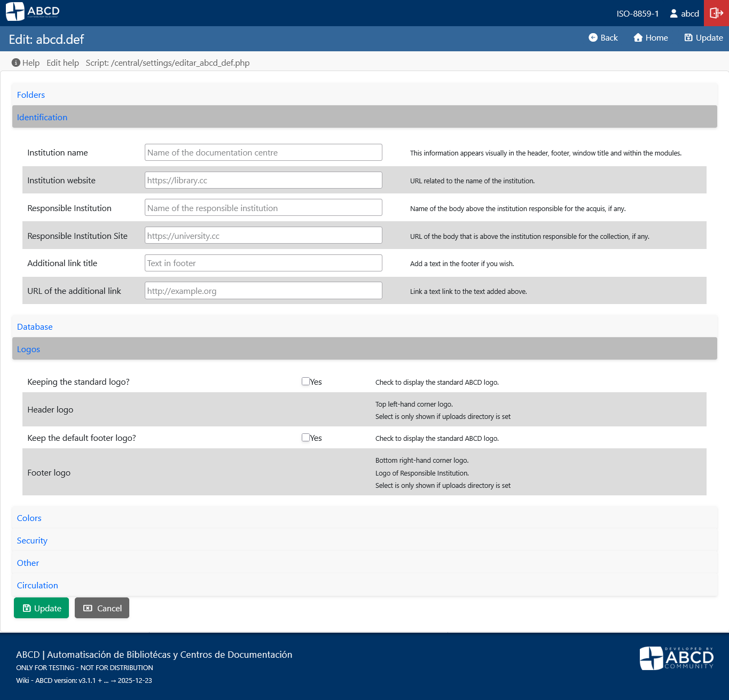
Task: Enable the Keeping the standard logo checkbox
Action: pyautogui.click(x=305, y=382)
